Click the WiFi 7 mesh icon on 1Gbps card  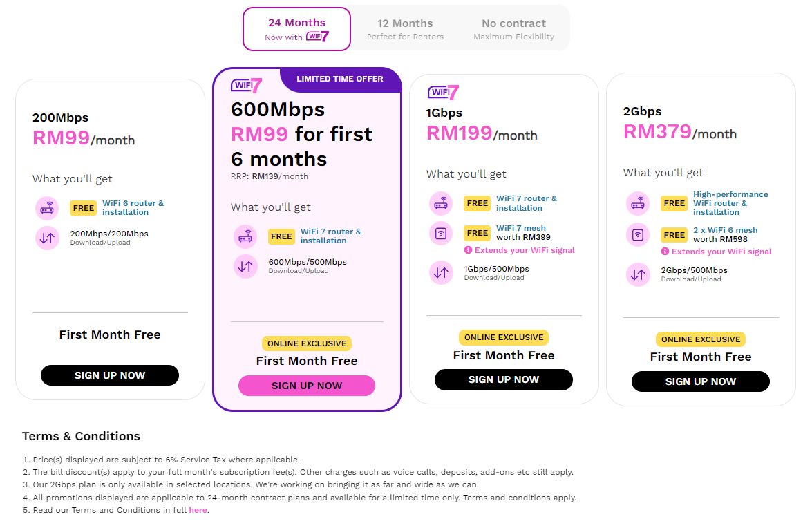pyautogui.click(x=441, y=233)
